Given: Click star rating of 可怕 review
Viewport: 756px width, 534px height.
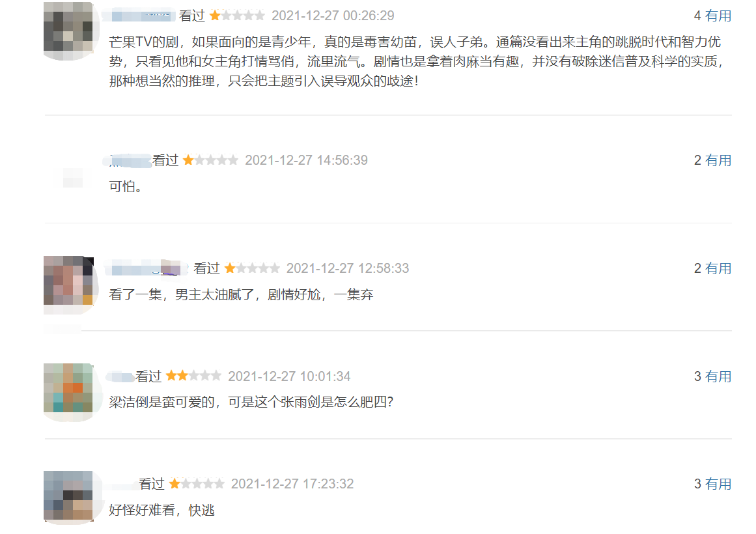Looking at the screenshot, I should [x=211, y=161].
